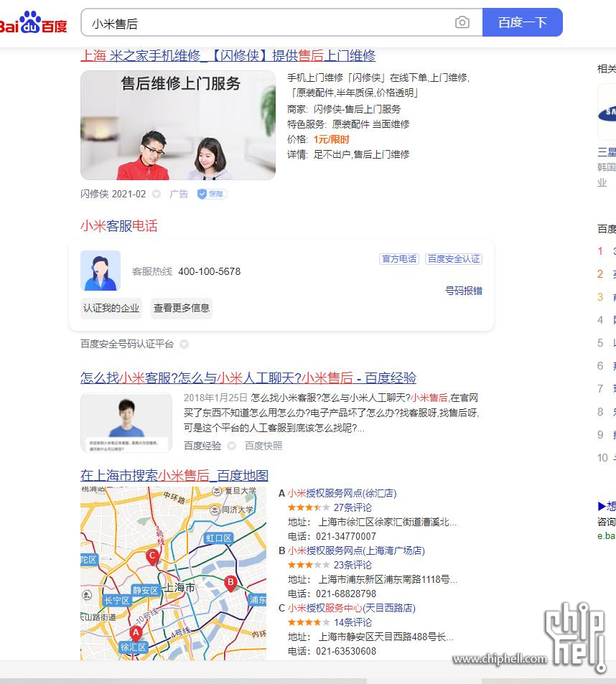Open the 怎么找小米客服 百度经验 result title

(x=248, y=378)
